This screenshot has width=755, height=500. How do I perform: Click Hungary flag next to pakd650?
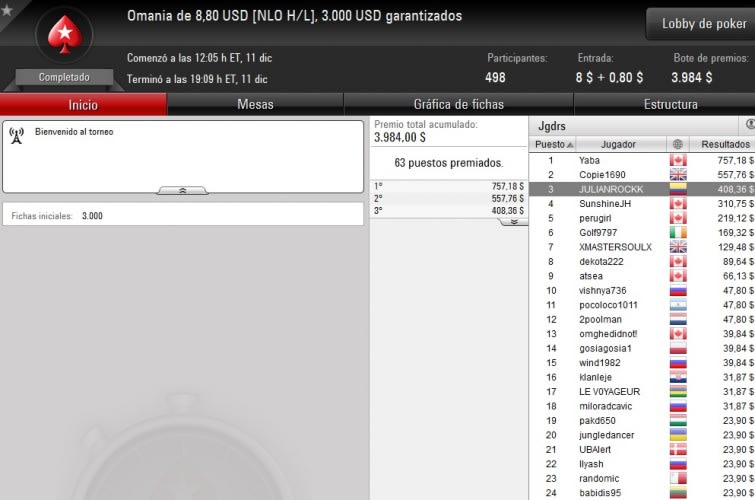(678, 421)
